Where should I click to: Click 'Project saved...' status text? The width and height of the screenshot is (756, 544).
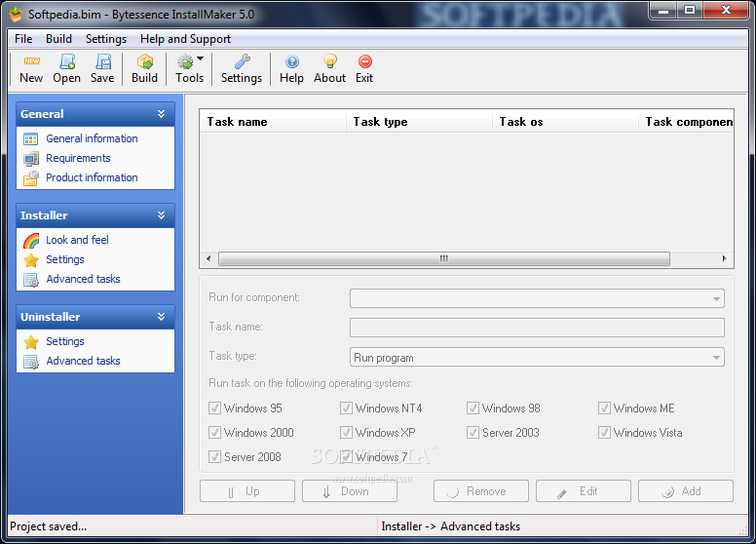[x=48, y=526]
